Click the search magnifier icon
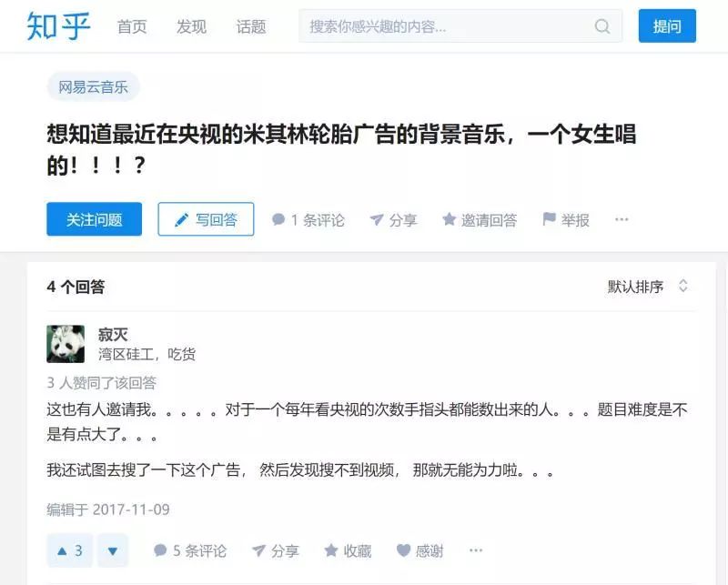728x585 pixels. [602, 26]
